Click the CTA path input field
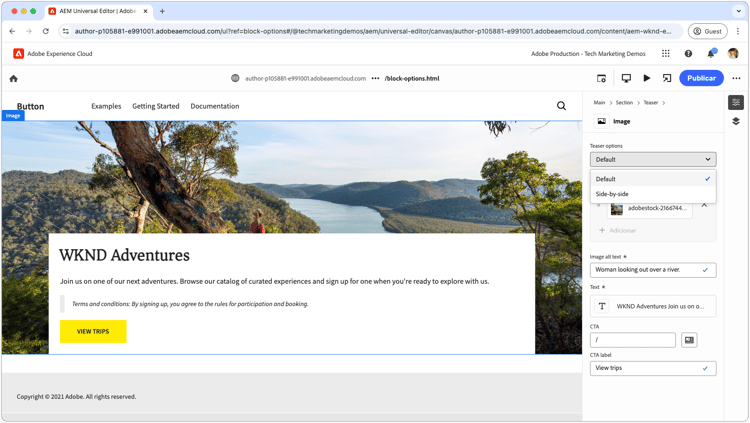Viewport: 750px width, 423px height. pyautogui.click(x=632, y=340)
